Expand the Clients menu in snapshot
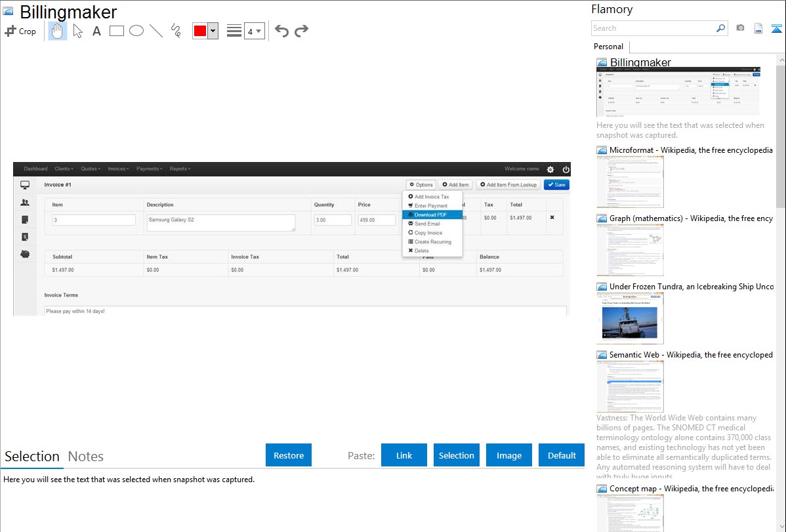 click(x=64, y=169)
